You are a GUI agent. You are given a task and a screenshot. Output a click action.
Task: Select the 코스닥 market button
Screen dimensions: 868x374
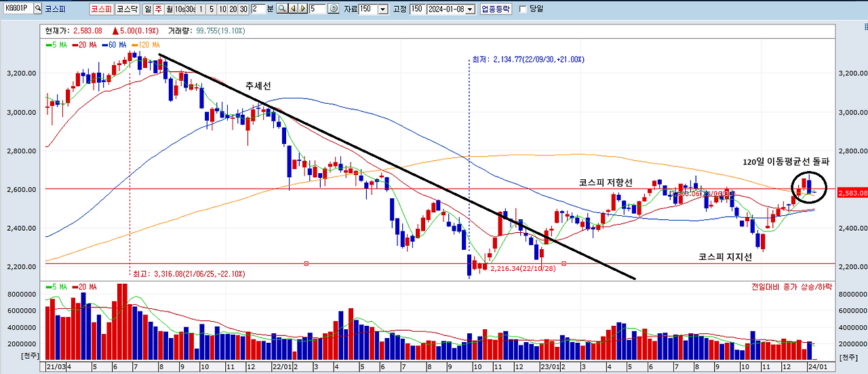point(126,9)
